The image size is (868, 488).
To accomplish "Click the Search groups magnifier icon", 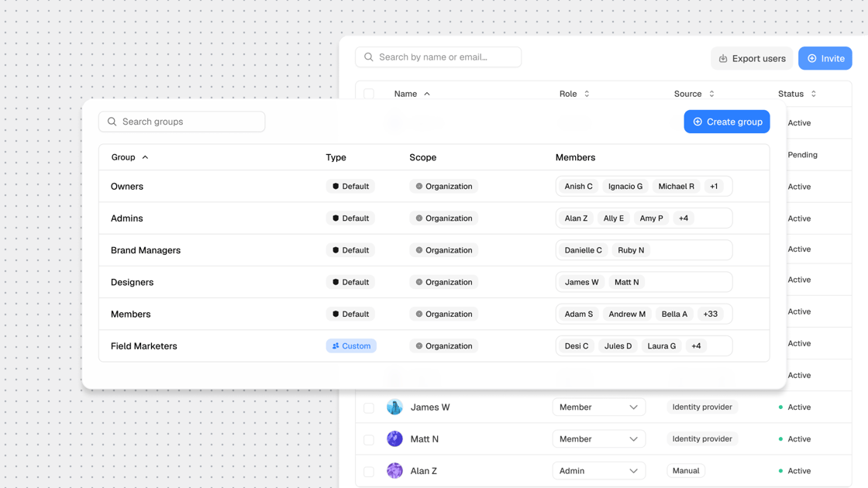I will coord(112,122).
